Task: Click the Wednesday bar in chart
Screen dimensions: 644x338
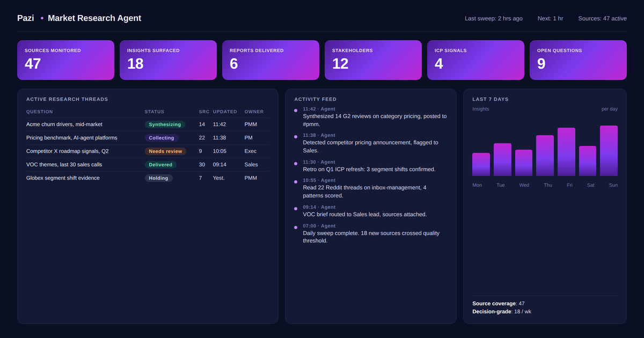Action: 524,163
